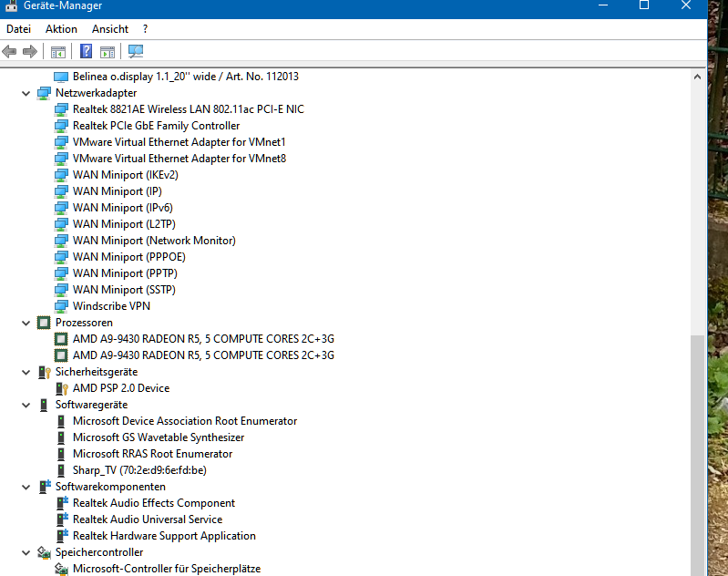Show/hide console tree toolbar icon
Viewport: 728px width, 576px height.
point(58,52)
